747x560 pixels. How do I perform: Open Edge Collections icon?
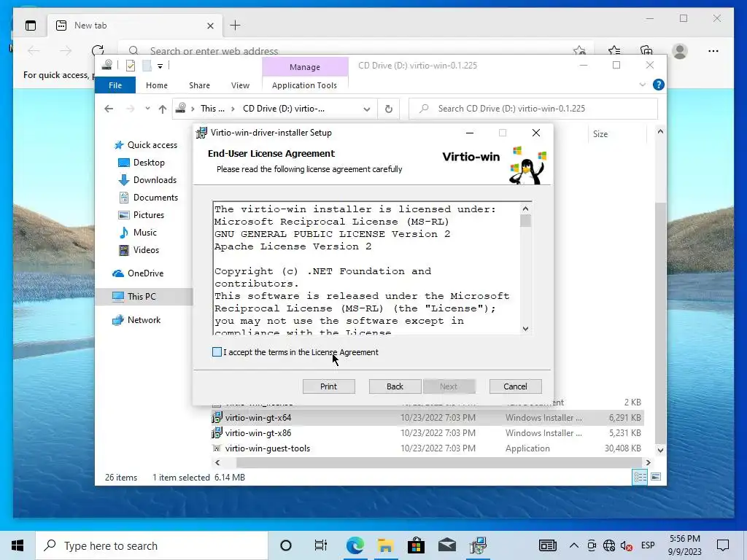646,50
